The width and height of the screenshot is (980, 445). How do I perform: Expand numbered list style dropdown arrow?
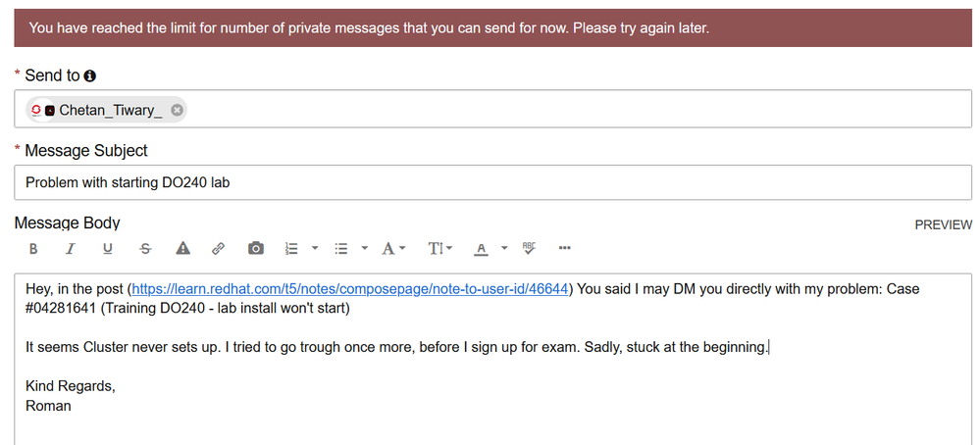click(x=315, y=249)
